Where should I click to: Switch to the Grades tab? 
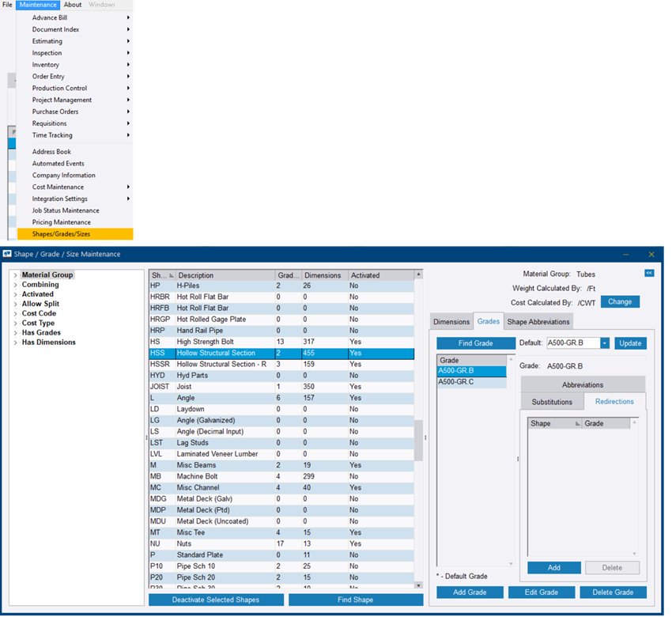coord(488,322)
